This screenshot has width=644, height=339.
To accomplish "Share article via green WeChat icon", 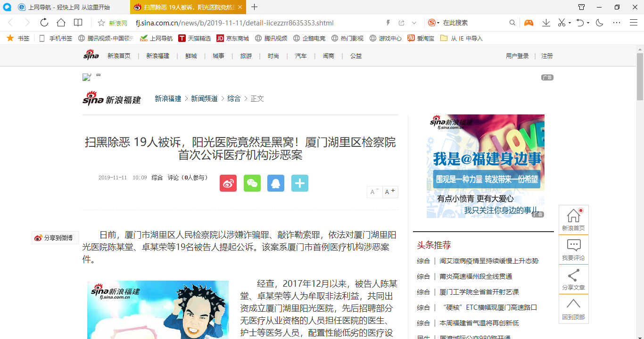I will (x=252, y=183).
